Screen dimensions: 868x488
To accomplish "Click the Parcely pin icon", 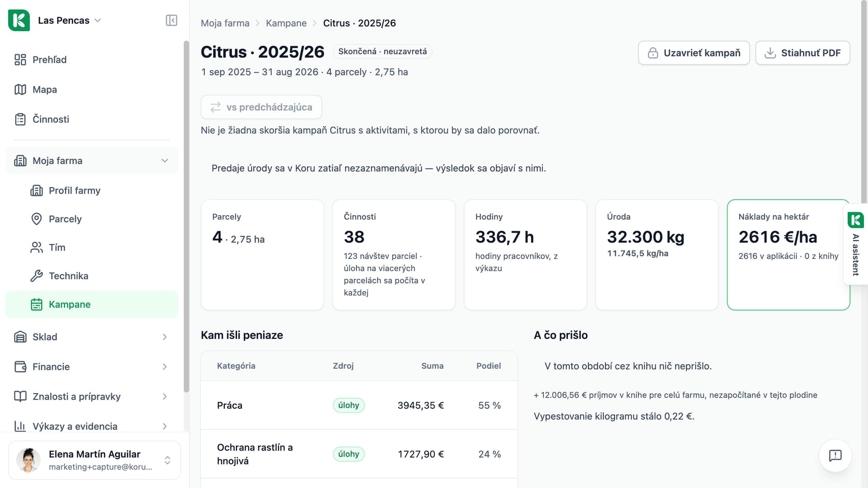I will (x=37, y=219).
